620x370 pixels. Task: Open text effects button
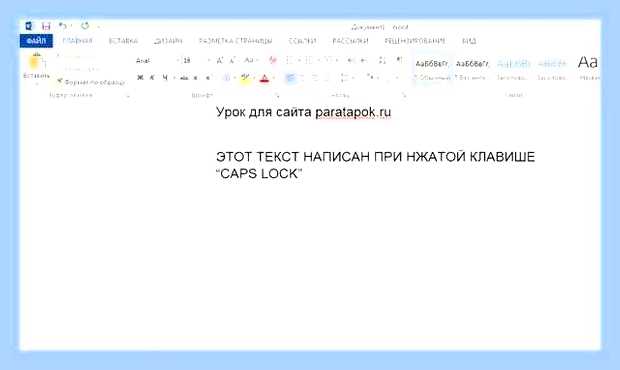pos(227,78)
